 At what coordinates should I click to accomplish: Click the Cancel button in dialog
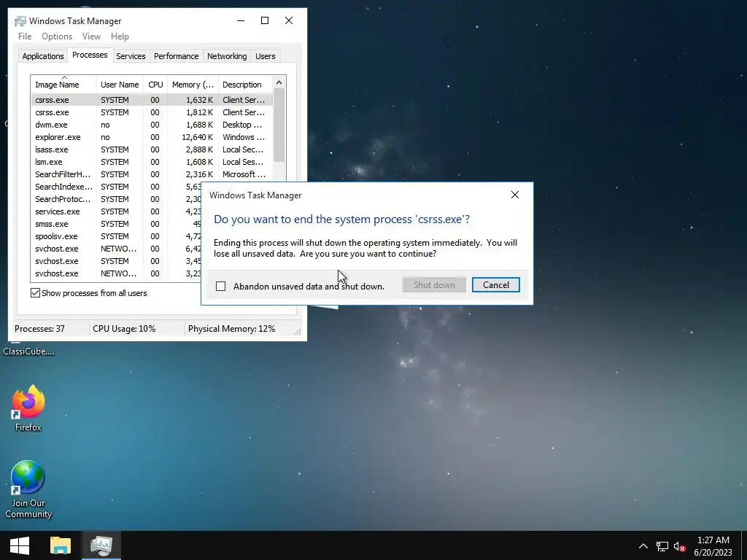(x=496, y=285)
